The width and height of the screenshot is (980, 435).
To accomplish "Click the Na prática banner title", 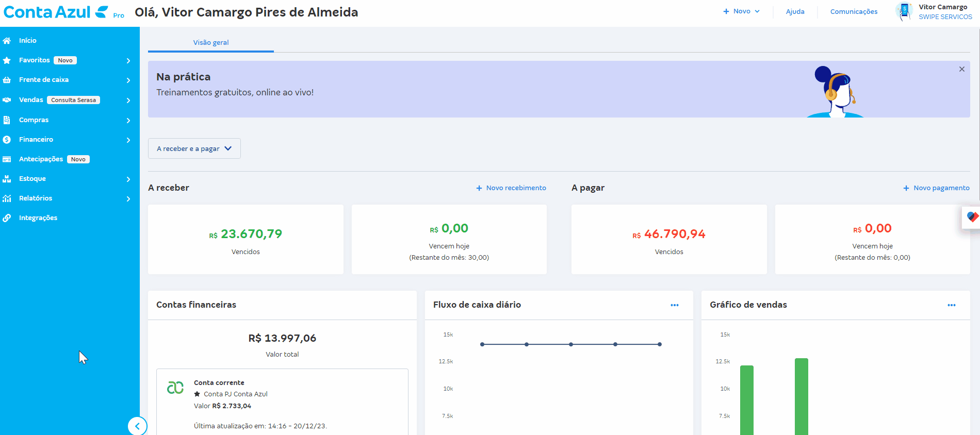I will point(184,77).
